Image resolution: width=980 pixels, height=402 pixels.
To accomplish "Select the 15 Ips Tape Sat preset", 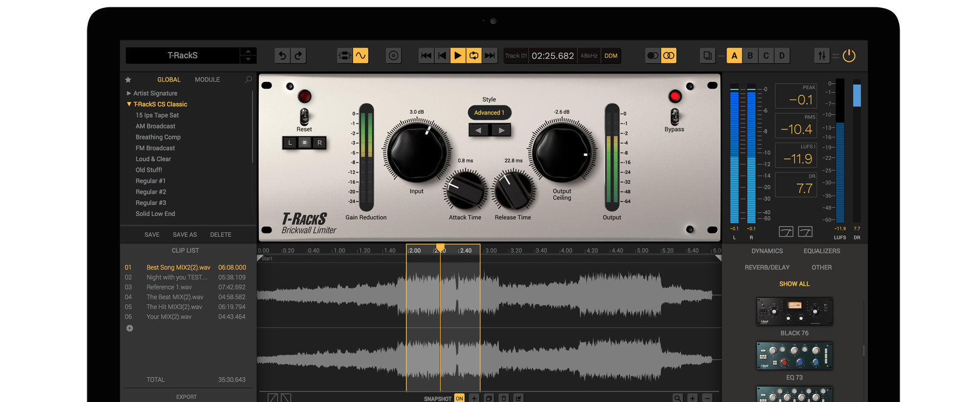I will [157, 115].
